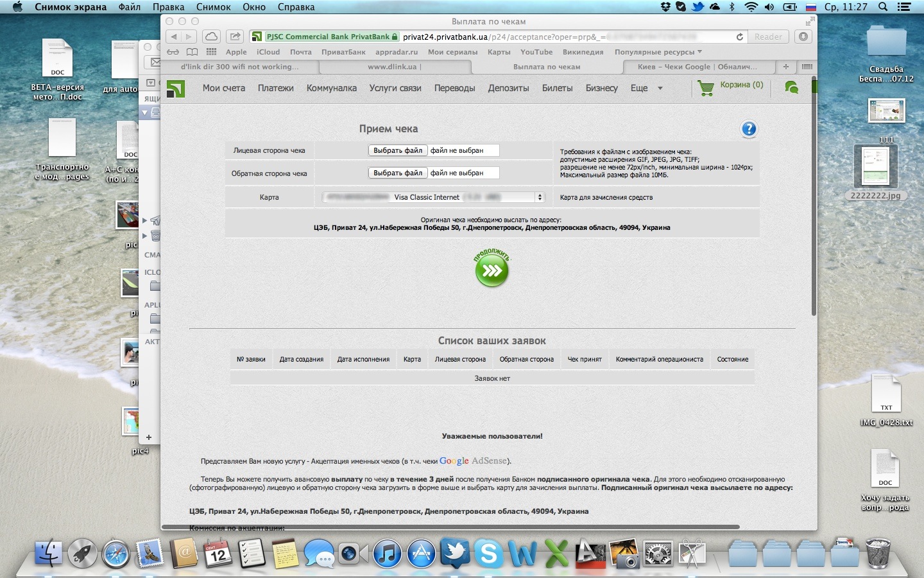924x578 pixels.
Task: Click Safari's Share button in toolbar
Action: coord(235,37)
